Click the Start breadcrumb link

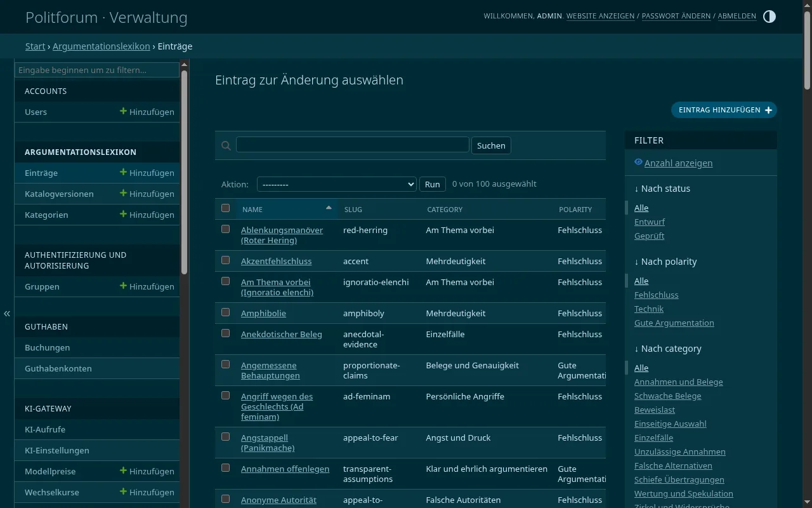click(x=36, y=46)
